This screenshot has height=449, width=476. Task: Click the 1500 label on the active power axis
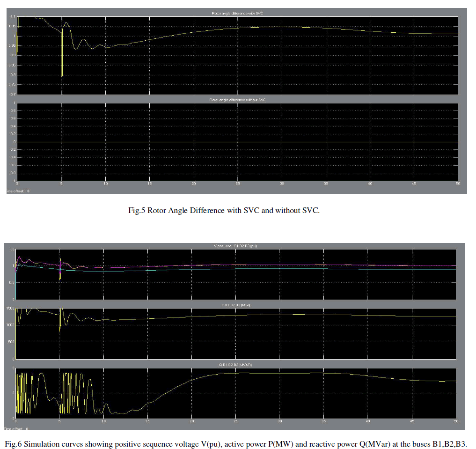[x=10, y=309]
